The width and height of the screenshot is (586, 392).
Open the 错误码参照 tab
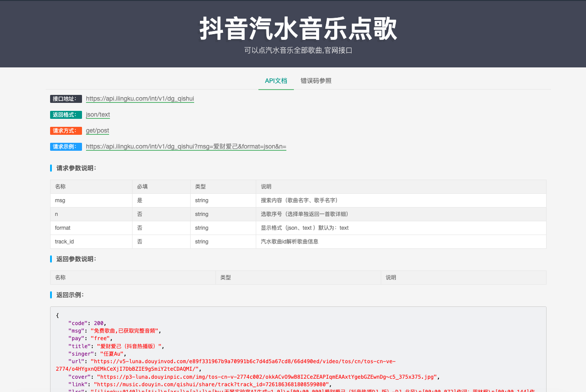(316, 81)
